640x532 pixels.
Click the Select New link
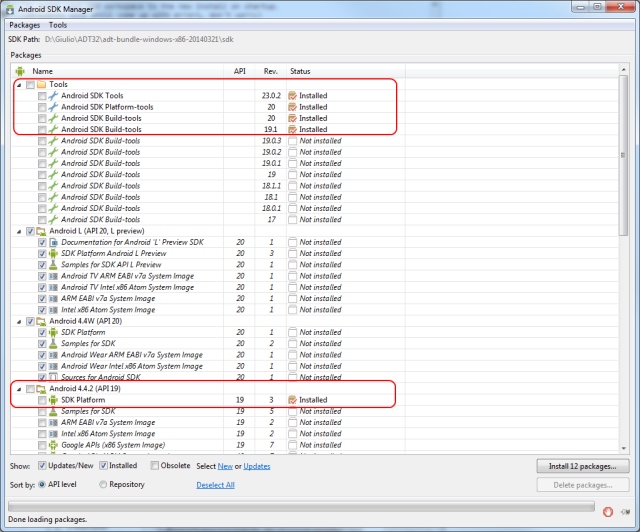click(225, 466)
